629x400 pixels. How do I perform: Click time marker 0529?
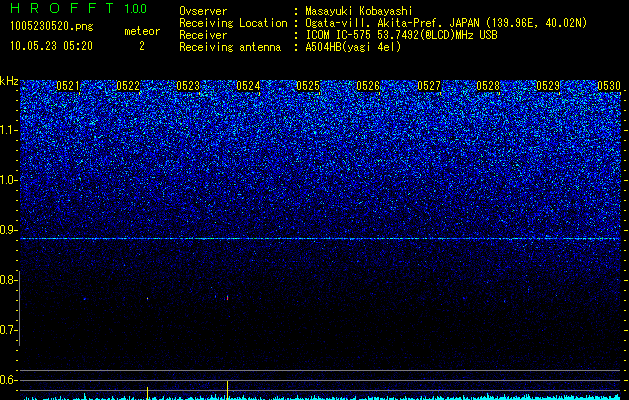coord(548,86)
